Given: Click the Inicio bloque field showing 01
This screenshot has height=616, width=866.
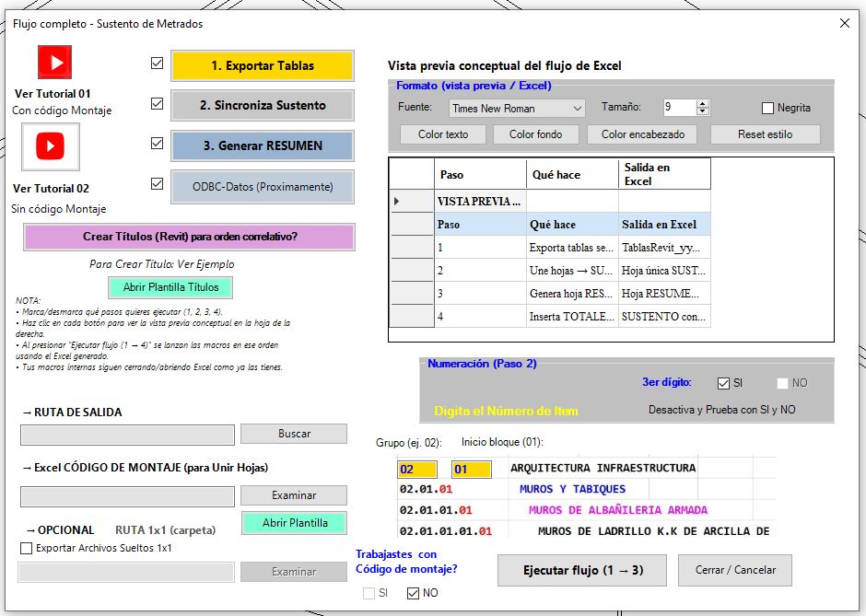Looking at the screenshot, I should [x=471, y=470].
